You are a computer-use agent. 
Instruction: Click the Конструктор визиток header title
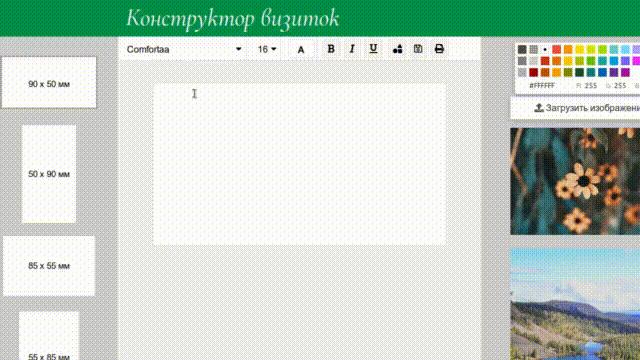pyautogui.click(x=233, y=19)
